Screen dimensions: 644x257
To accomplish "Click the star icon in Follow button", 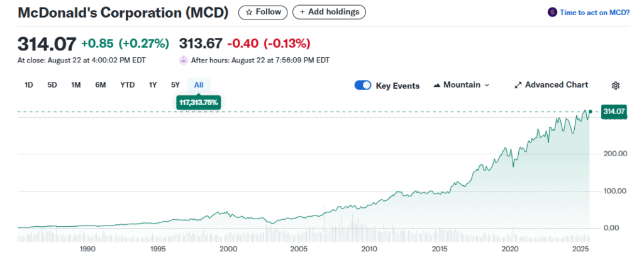I will 249,12.
